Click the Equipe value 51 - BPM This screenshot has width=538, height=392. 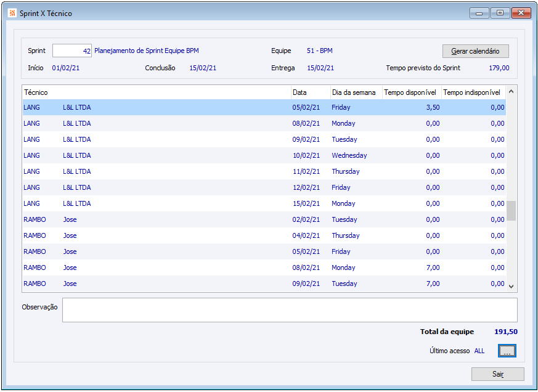click(x=319, y=51)
